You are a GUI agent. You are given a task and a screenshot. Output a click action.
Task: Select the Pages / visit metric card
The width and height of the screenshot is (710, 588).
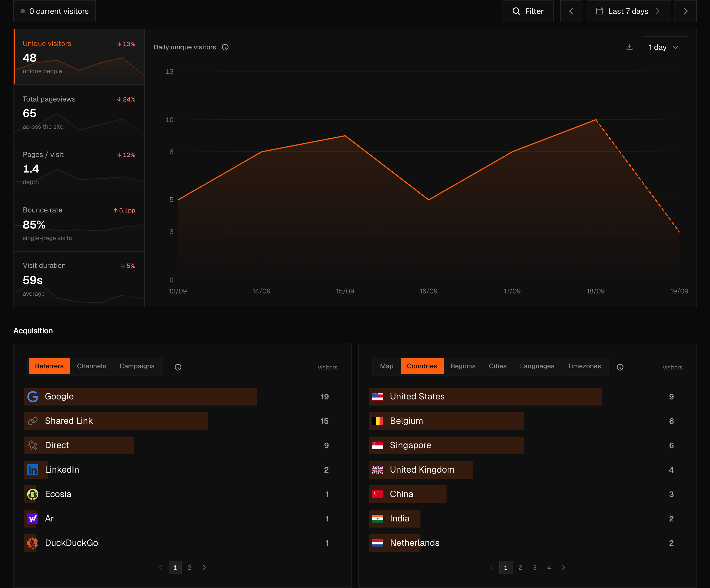[x=79, y=168]
